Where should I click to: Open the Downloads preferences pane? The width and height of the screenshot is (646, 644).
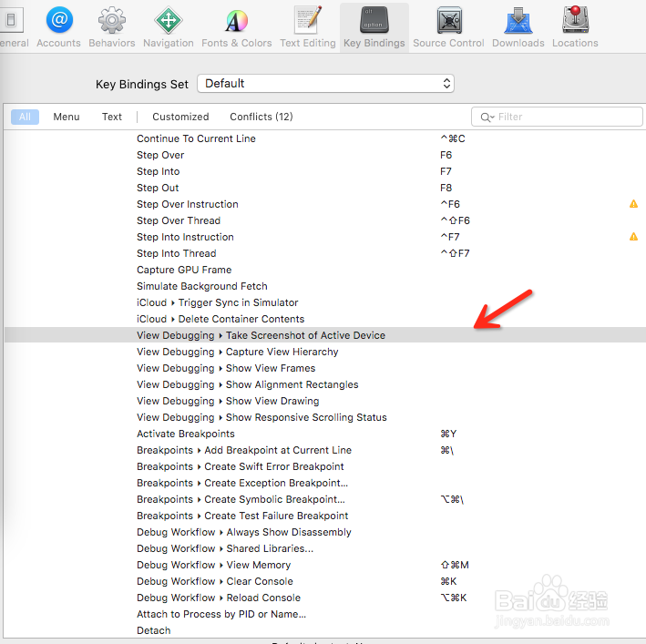pyautogui.click(x=518, y=26)
